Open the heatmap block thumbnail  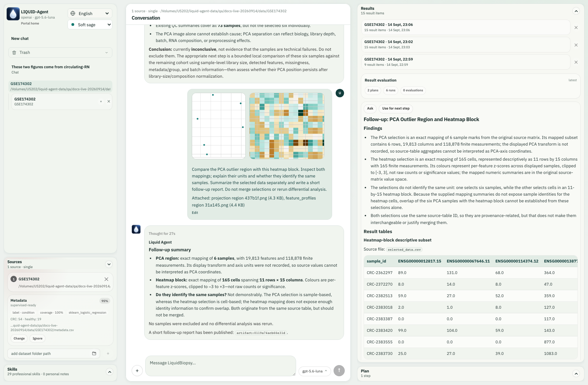(x=287, y=126)
